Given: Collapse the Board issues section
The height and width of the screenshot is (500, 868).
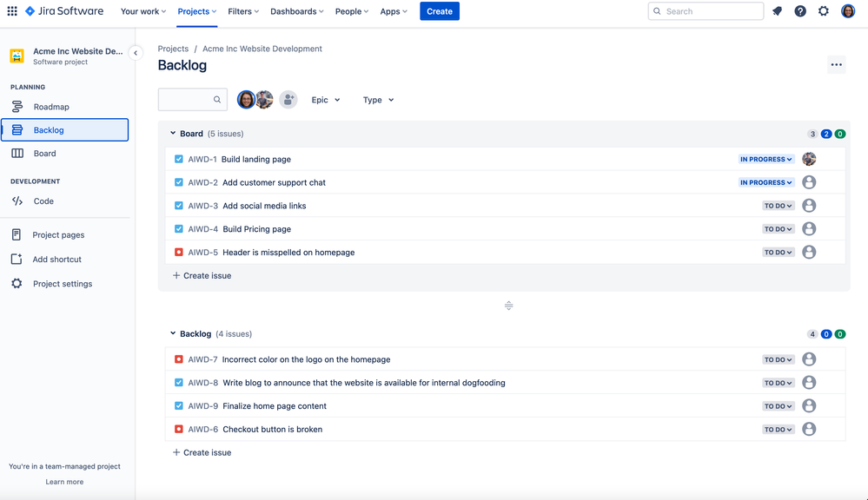Looking at the screenshot, I should click(173, 134).
